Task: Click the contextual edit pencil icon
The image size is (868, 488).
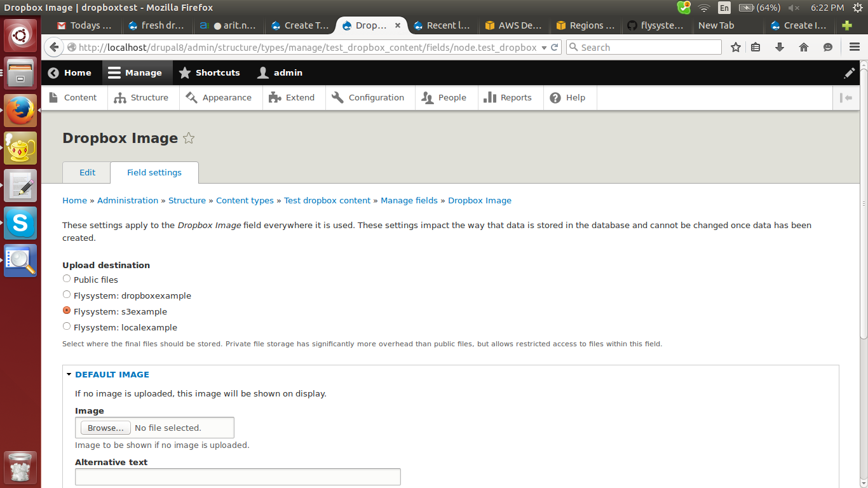Action: [850, 73]
